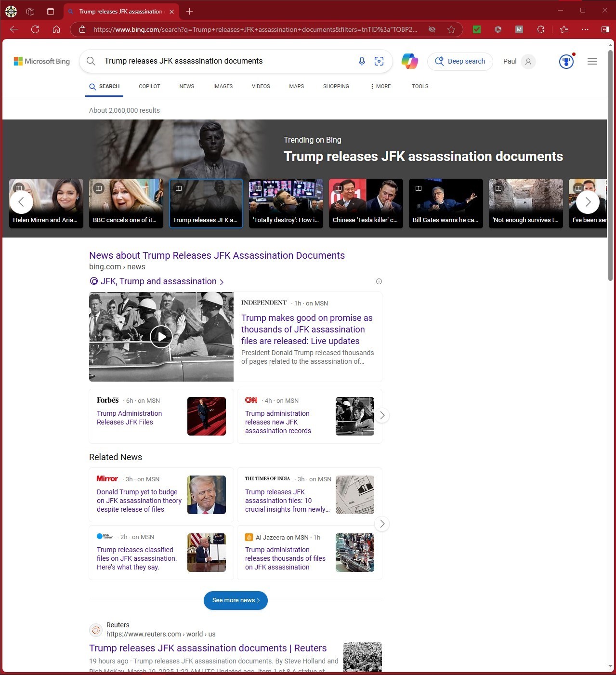Edit the Bing search query field

(226, 61)
